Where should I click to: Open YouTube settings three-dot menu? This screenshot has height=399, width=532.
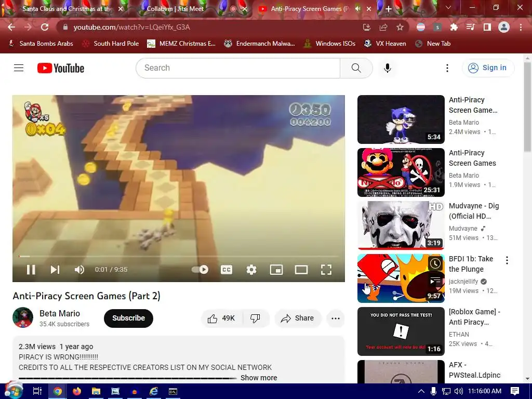[x=447, y=68]
